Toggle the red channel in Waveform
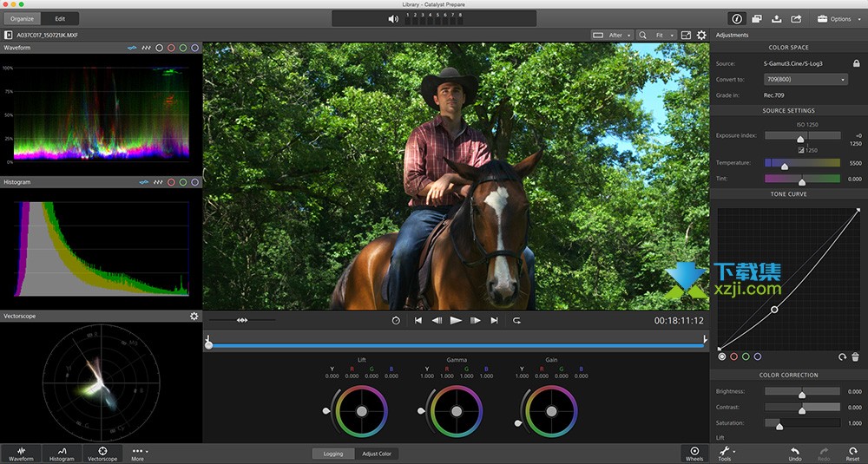The width and height of the screenshot is (868, 464). tap(171, 48)
